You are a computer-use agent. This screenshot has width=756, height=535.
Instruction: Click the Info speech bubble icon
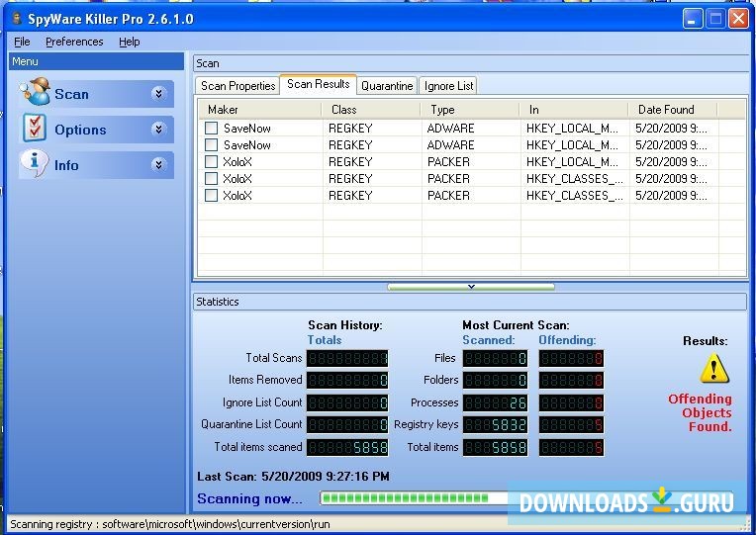(34, 164)
